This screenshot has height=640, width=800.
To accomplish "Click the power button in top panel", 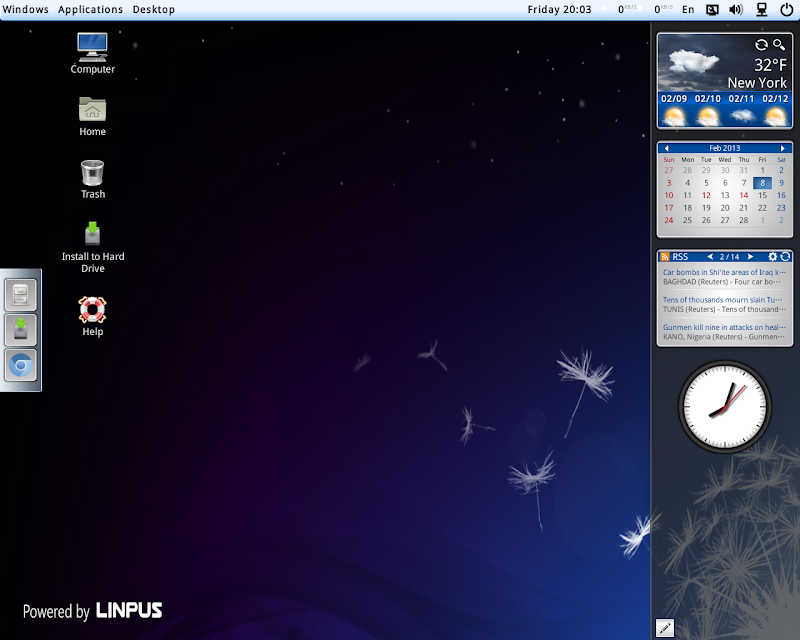I will [x=786, y=9].
